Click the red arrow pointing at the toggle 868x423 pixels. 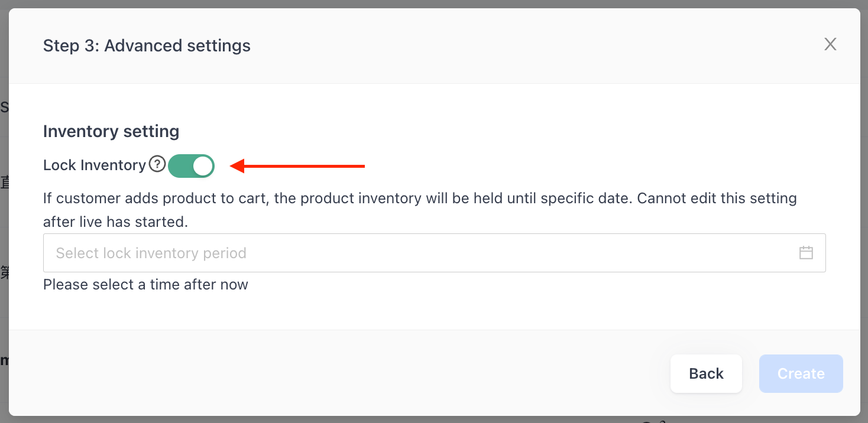(297, 167)
